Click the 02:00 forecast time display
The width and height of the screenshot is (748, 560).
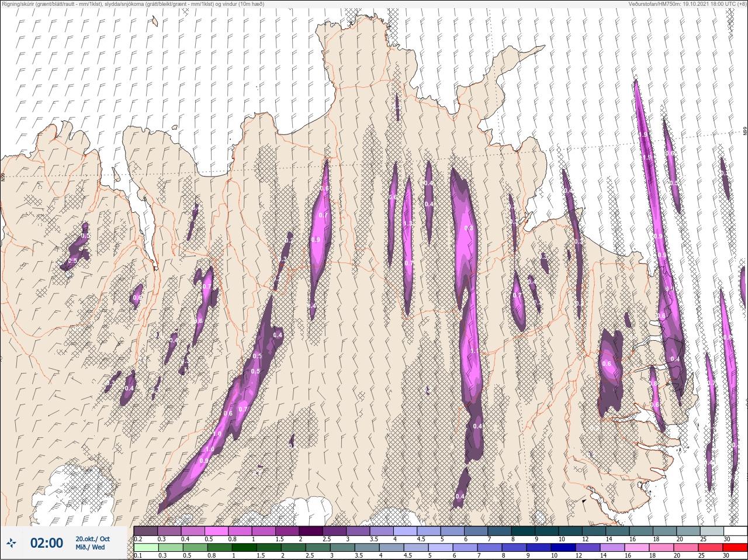47,543
